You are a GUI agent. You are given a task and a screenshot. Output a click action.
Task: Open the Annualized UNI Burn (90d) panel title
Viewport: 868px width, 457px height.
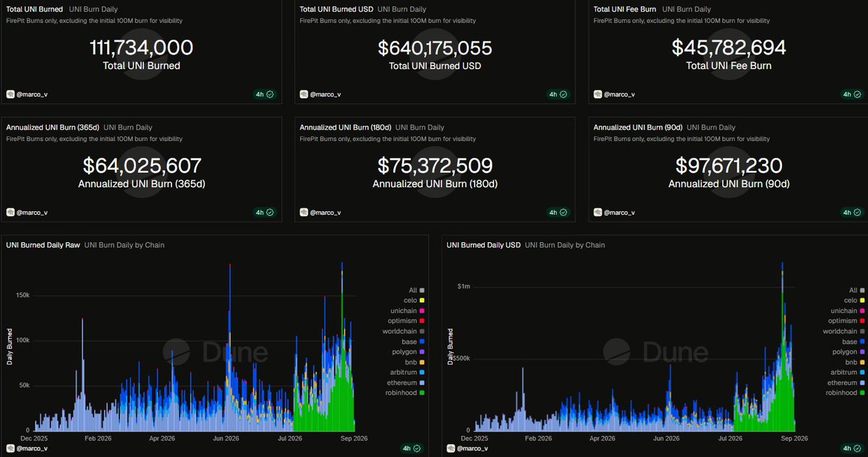pyautogui.click(x=638, y=127)
